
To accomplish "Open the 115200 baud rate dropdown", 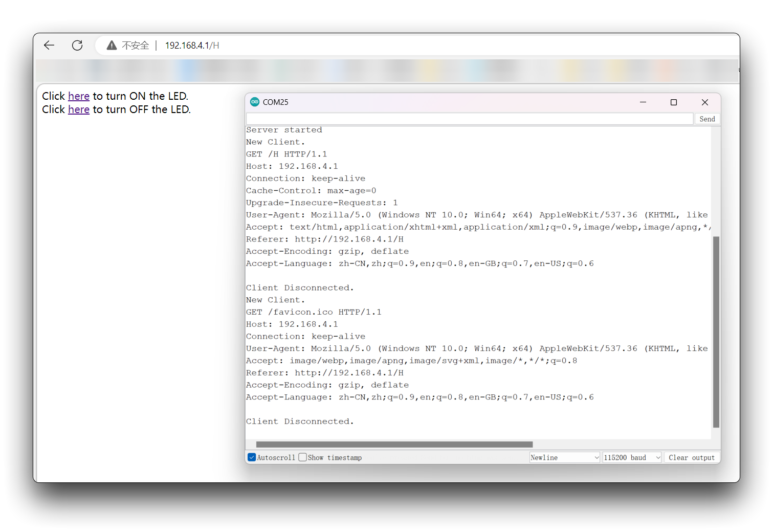I will [x=632, y=457].
